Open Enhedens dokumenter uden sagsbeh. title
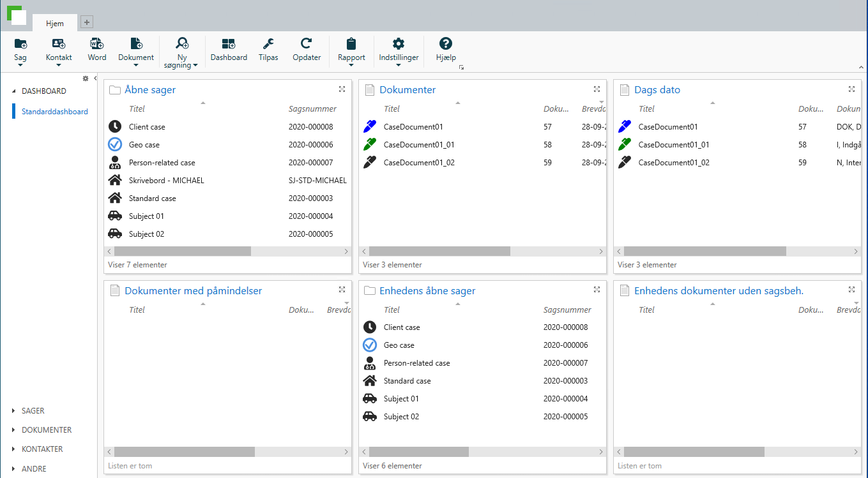Screen dimensions: 868x478 pyautogui.click(x=719, y=290)
